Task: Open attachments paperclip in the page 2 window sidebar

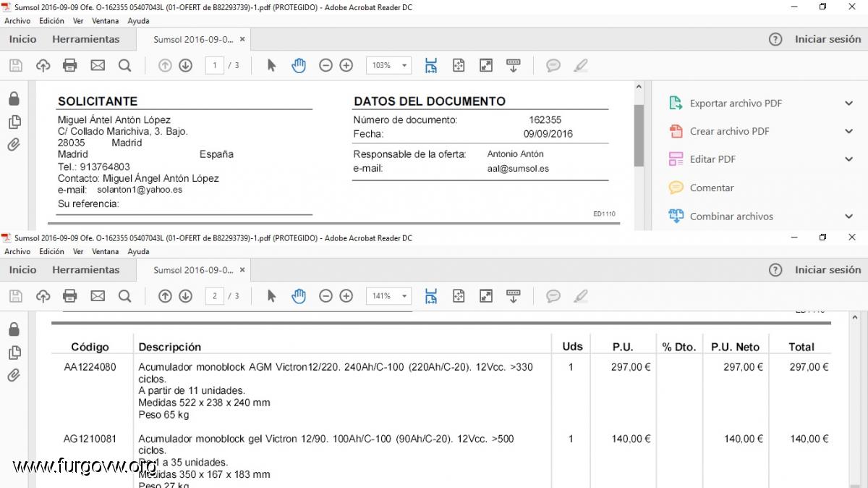Action: 14,375
